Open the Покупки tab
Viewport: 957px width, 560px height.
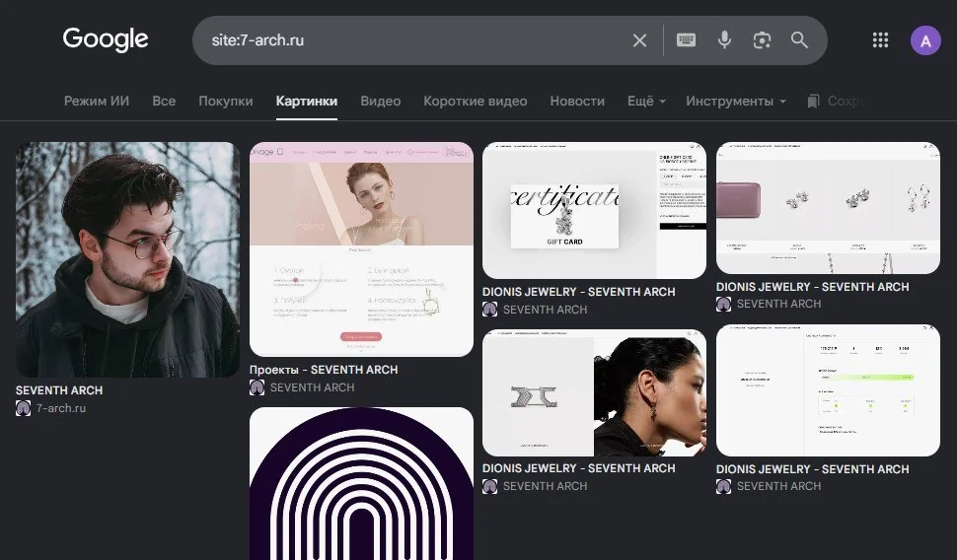coord(226,102)
